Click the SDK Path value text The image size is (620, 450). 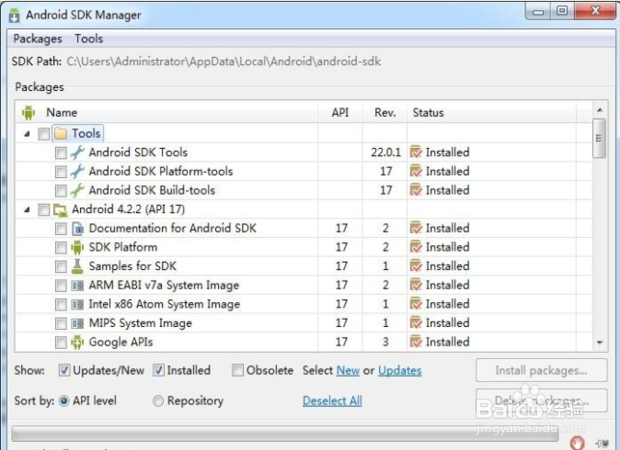tap(223, 62)
